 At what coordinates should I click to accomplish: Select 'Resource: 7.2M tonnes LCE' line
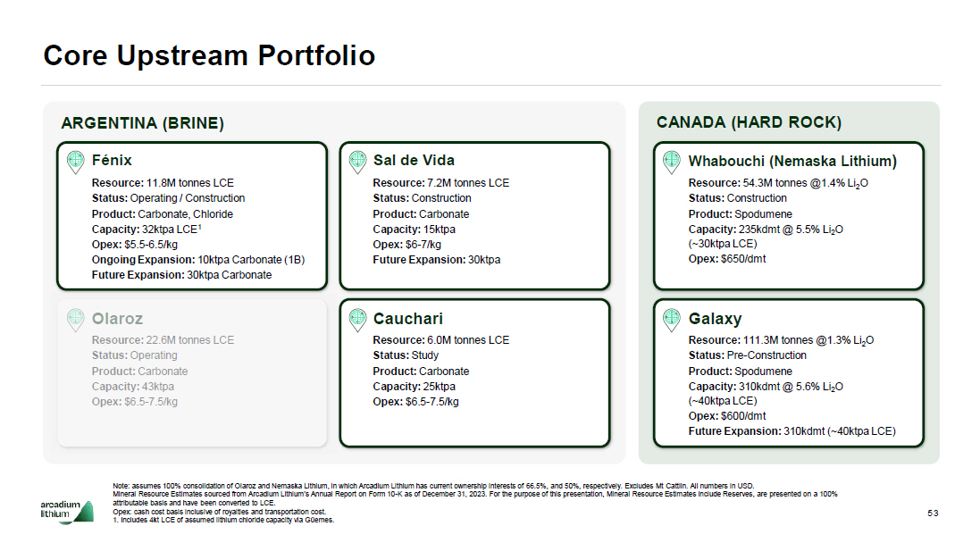point(441,183)
